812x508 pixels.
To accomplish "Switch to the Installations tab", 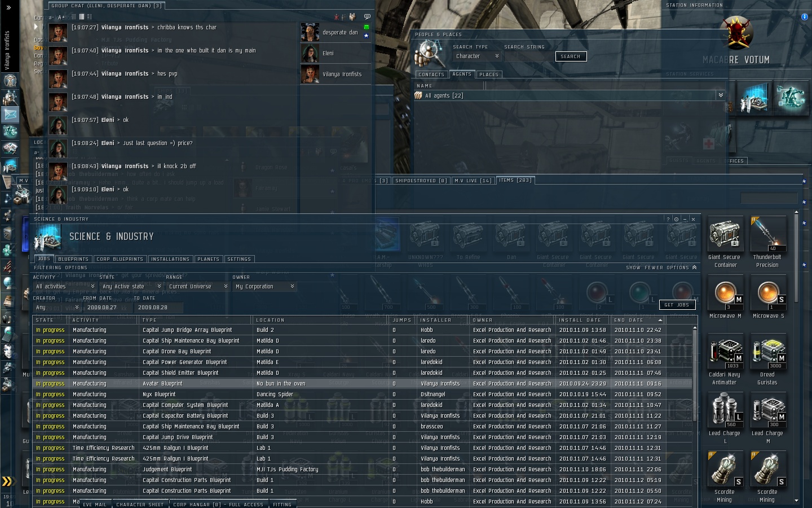I will (170, 259).
